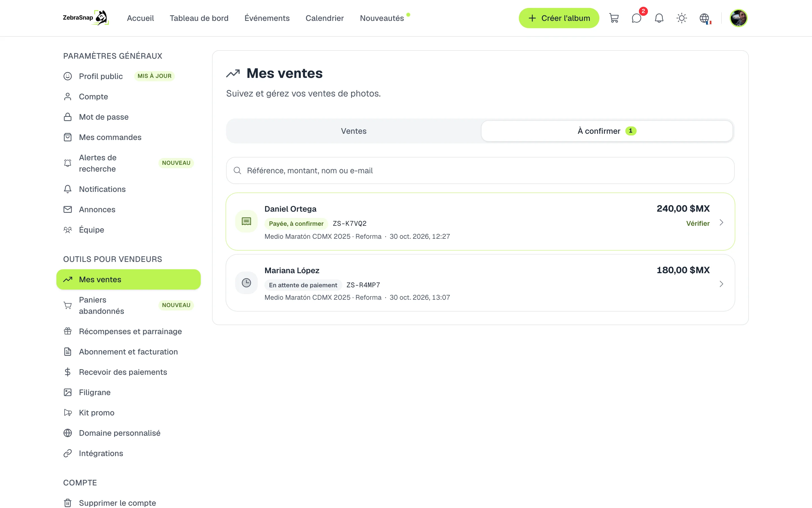Select Mes ventes in sidebar

tap(129, 279)
